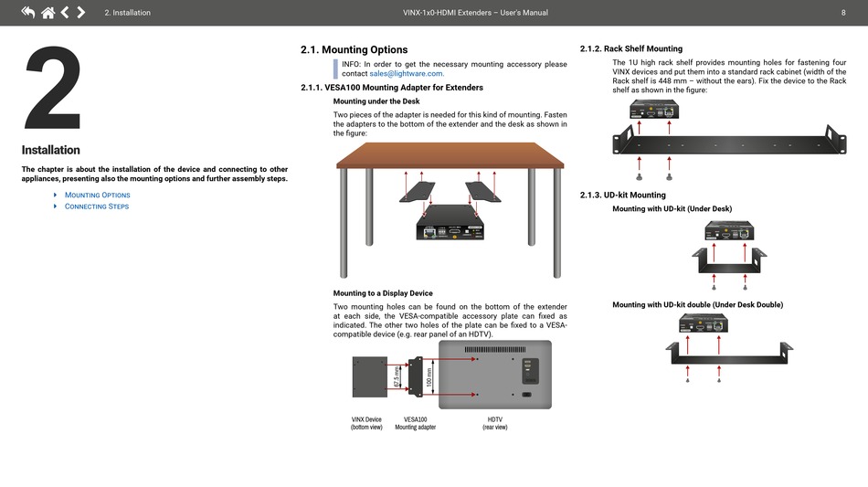Viewport: 868px width, 487px height.
Task: Click '2.1.3. UD-kit Mounting' heading
Action: coord(623,195)
